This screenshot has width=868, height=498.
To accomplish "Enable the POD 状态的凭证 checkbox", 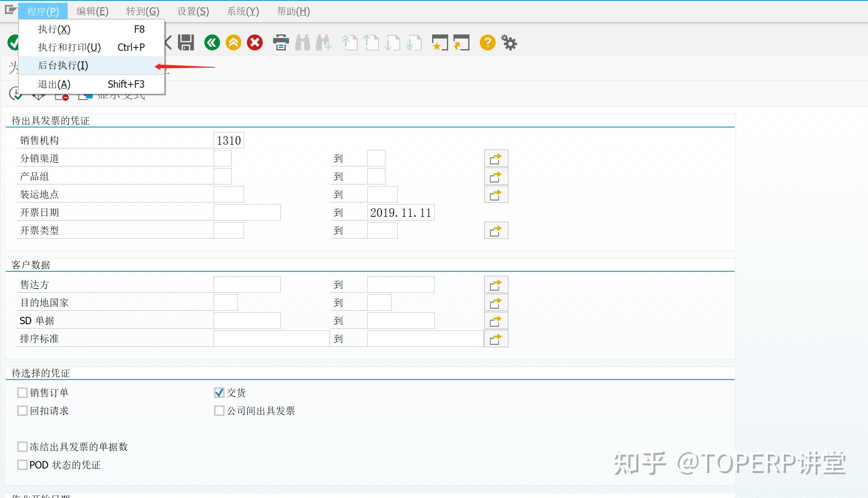I will (23, 465).
